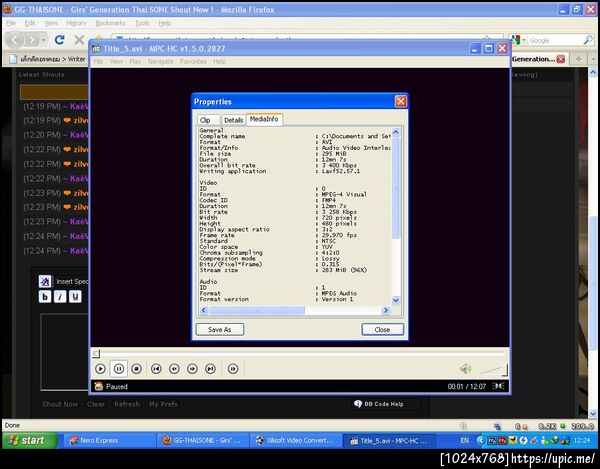Click the rewind (decrease speed) button
Viewport: 600px width, 469px height.
174,369
